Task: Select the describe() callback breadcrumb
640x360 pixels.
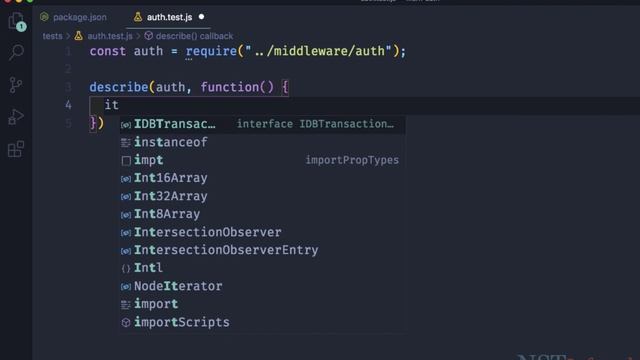Action: point(194,36)
